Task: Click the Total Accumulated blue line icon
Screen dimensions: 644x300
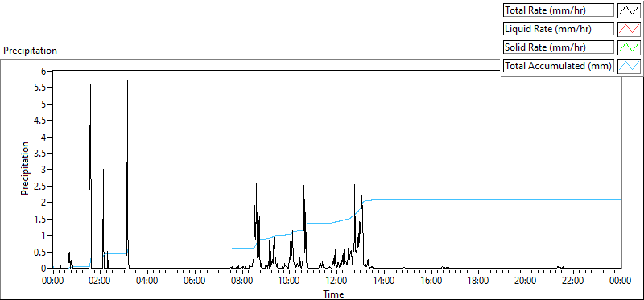Action: point(629,66)
